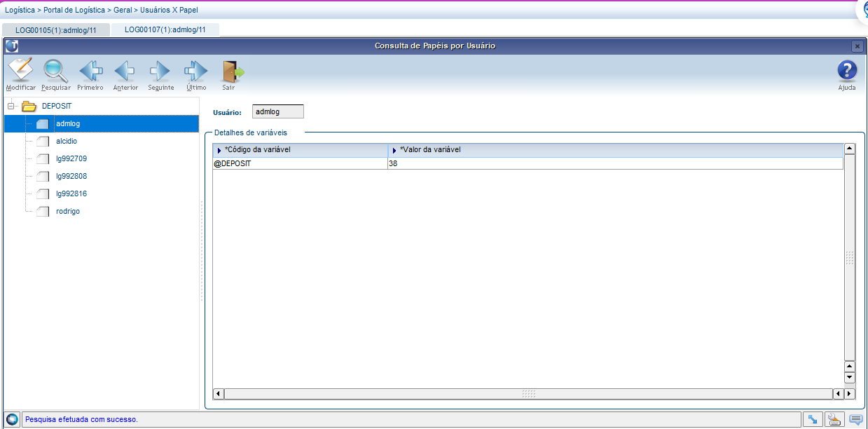Image resolution: width=868 pixels, height=429 pixels.
Task: Sort by Valor da variável column arrow
Action: click(x=394, y=150)
